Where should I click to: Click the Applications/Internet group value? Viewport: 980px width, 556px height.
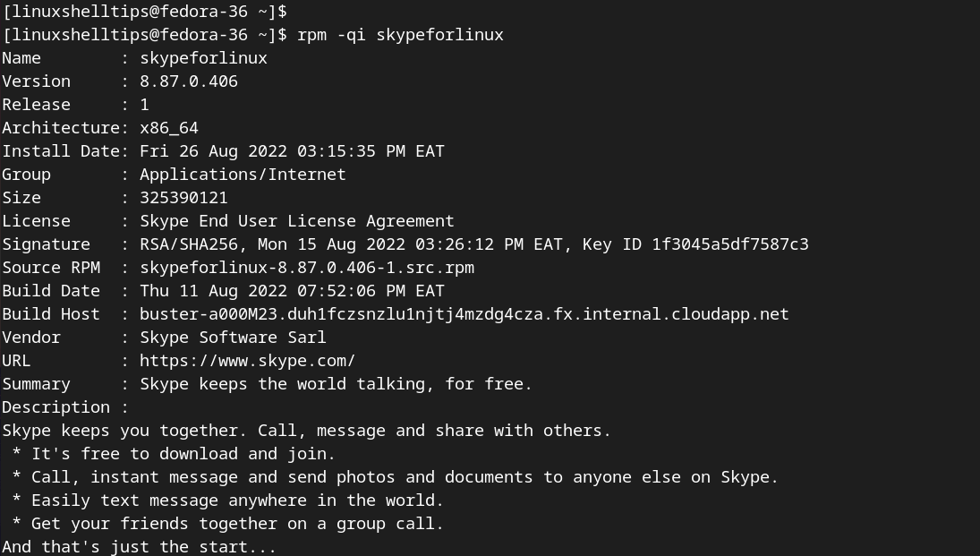coord(243,175)
